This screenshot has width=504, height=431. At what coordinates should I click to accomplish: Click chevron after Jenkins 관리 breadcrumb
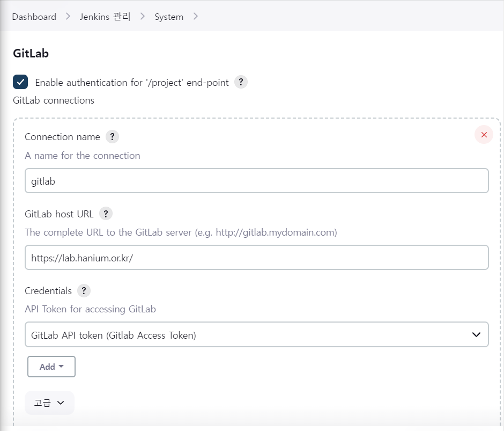click(143, 16)
